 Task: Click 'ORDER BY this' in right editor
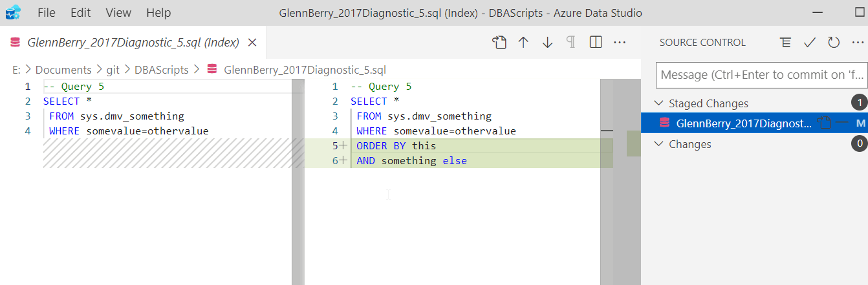[x=396, y=146]
